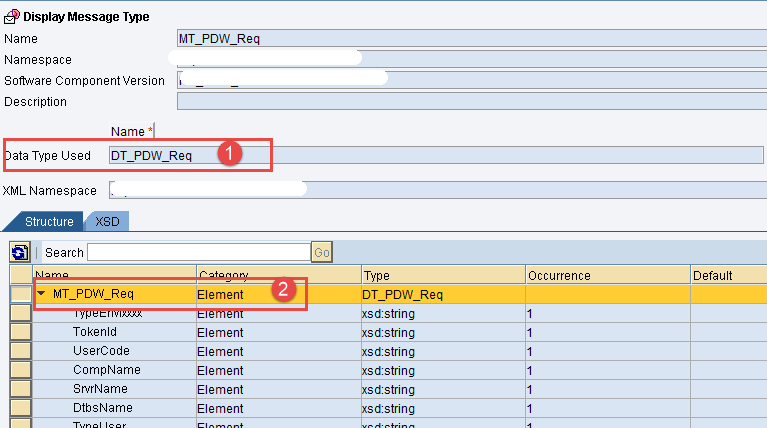Click the row selector beside SrvrName
Viewport: 767px width, 428px height.
pyautogui.click(x=20, y=389)
